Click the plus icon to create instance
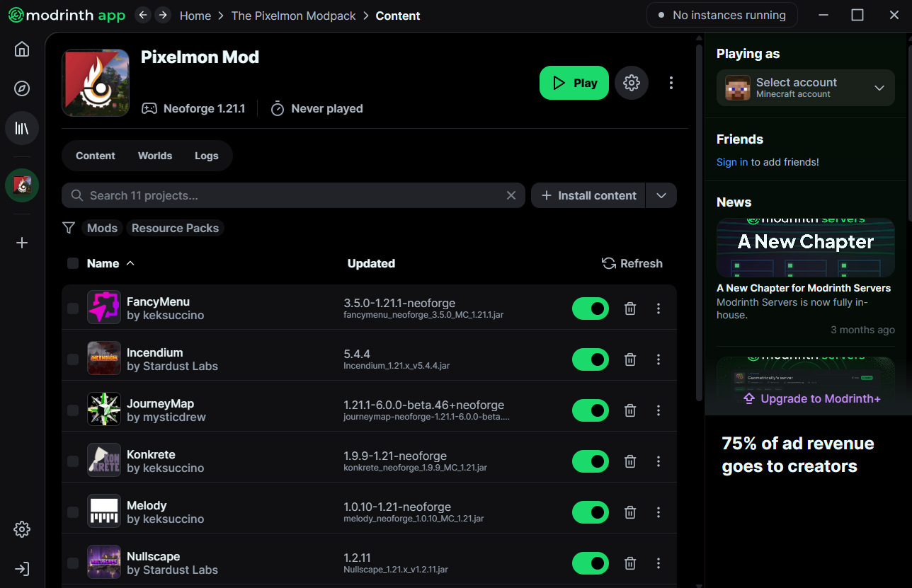This screenshot has width=912, height=588. pyautogui.click(x=22, y=243)
